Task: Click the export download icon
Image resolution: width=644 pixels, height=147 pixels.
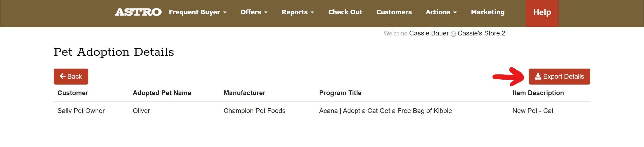Action: point(538,76)
